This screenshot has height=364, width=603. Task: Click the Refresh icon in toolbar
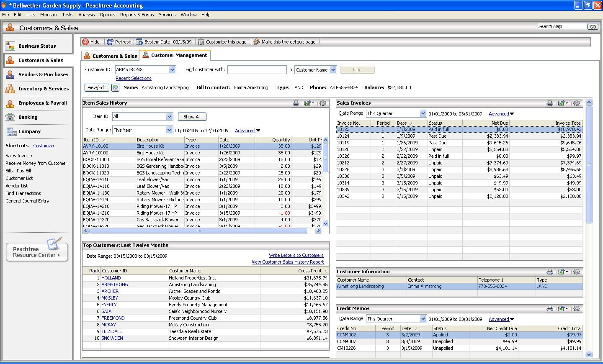click(110, 42)
